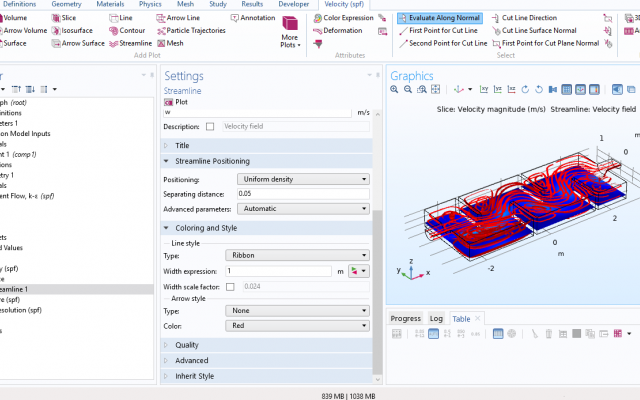Add a Line plot
Viewport: 640px width, 400px height.
[x=121, y=18]
